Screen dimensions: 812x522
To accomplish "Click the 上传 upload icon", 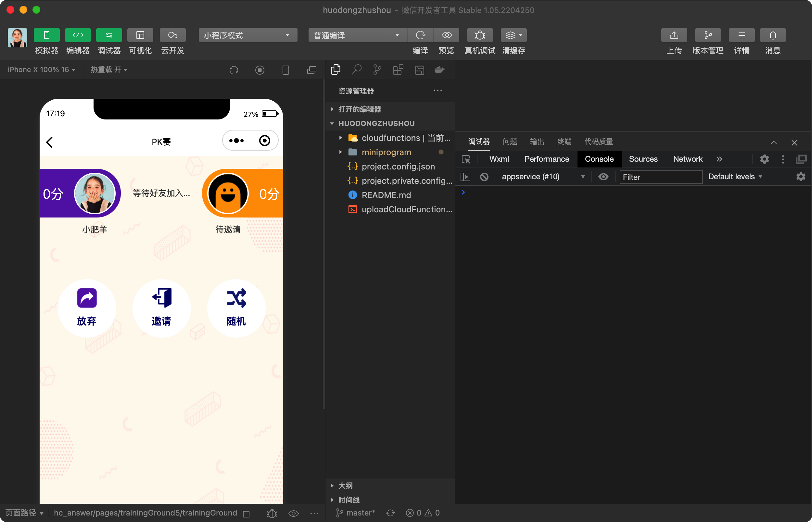I will click(x=674, y=35).
